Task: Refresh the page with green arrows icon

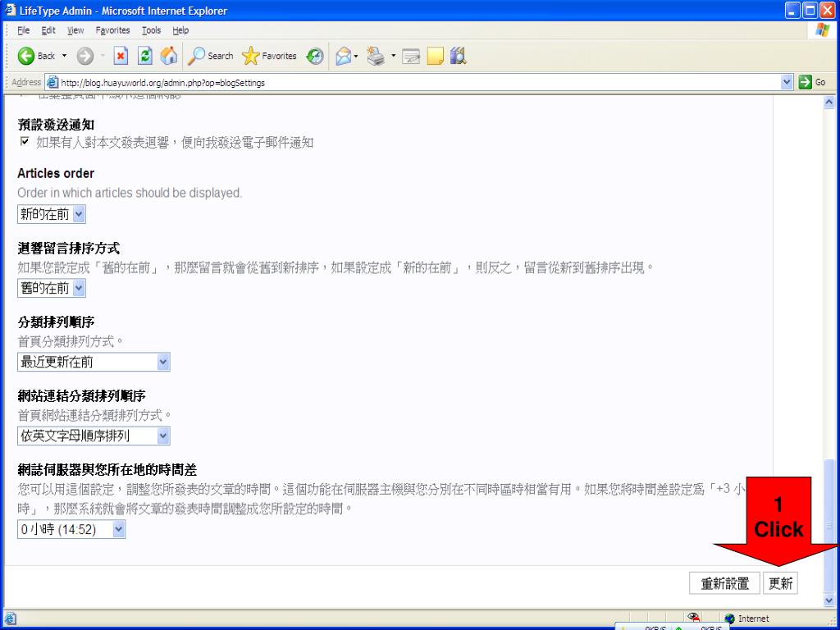Action: point(144,56)
